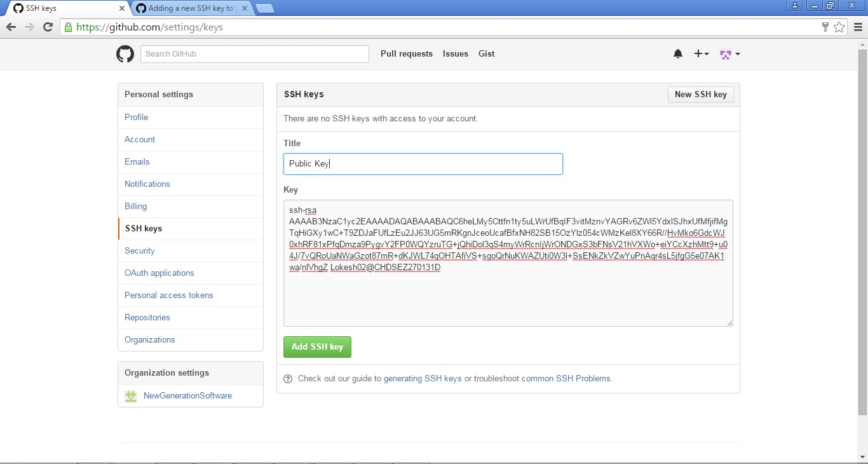Viewport: 868px width, 464px height.
Task: Bookmark this page with star icon
Action: 839,27
